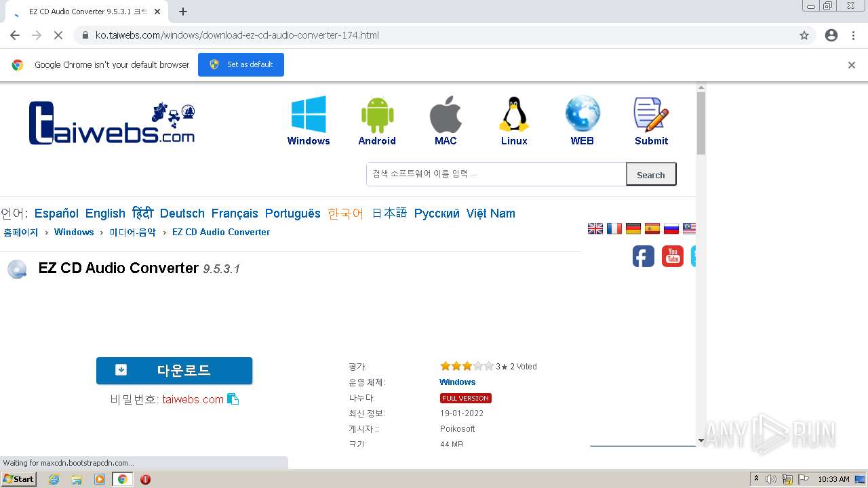Open the red Opera taskbar icon
Screen dimensions: 868x488
145,479
